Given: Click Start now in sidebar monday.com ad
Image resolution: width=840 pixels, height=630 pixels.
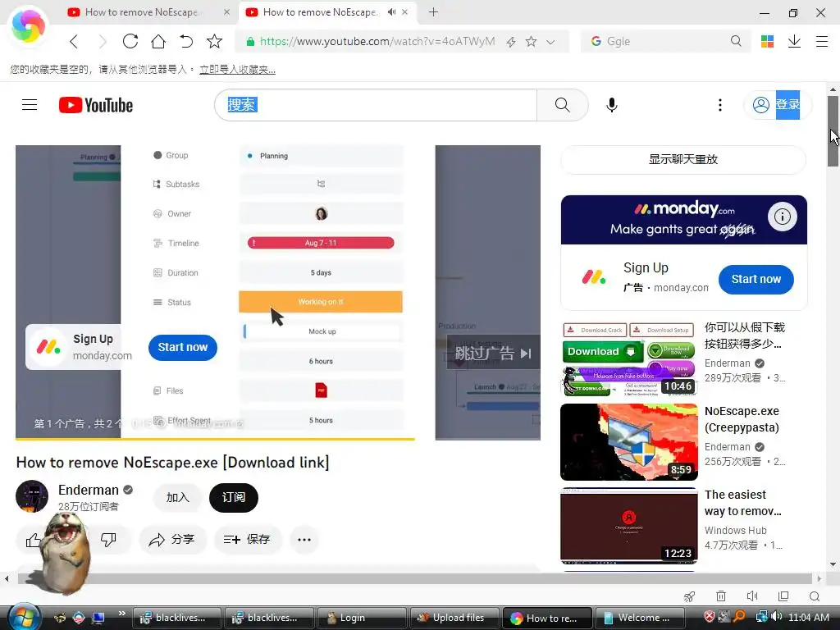Looking at the screenshot, I should [x=756, y=279].
